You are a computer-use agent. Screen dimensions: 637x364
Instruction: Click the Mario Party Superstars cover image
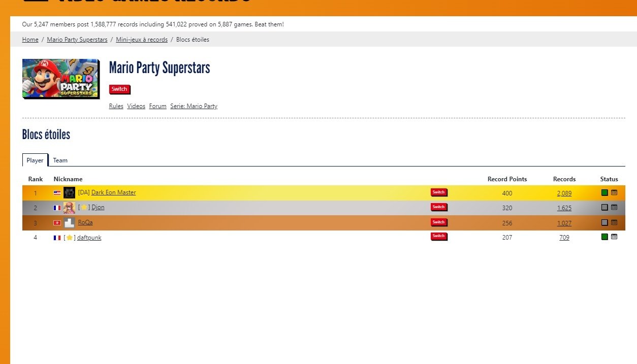(x=60, y=78)
